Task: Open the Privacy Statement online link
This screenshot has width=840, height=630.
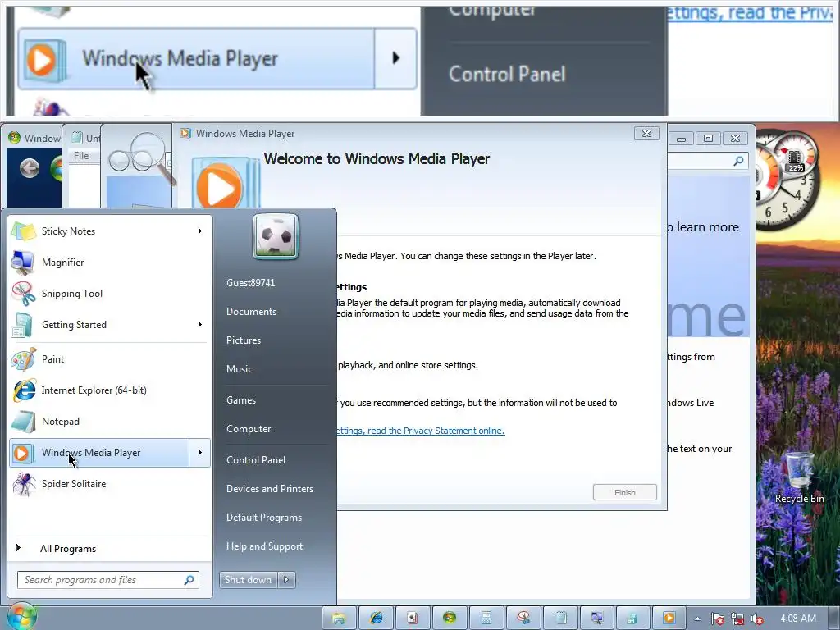Action: (421, 431)
